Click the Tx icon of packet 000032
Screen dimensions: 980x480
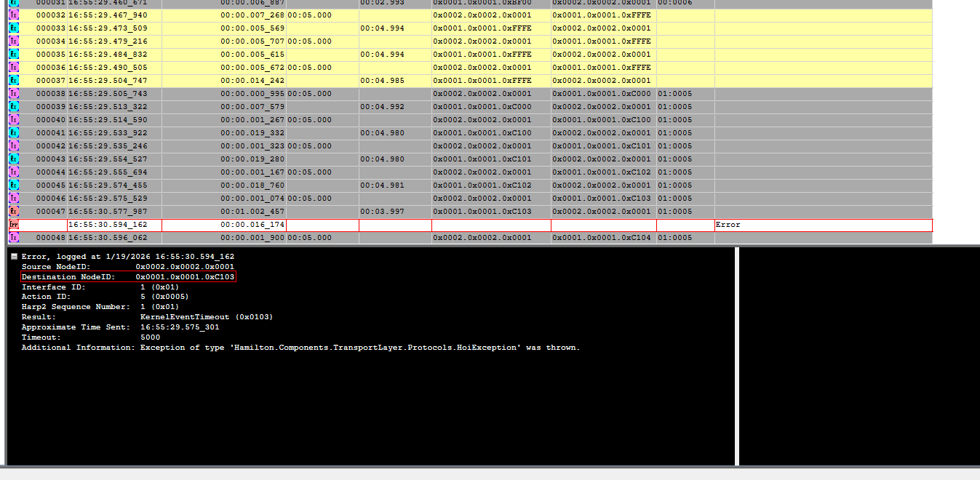click(x=14, y=15)
